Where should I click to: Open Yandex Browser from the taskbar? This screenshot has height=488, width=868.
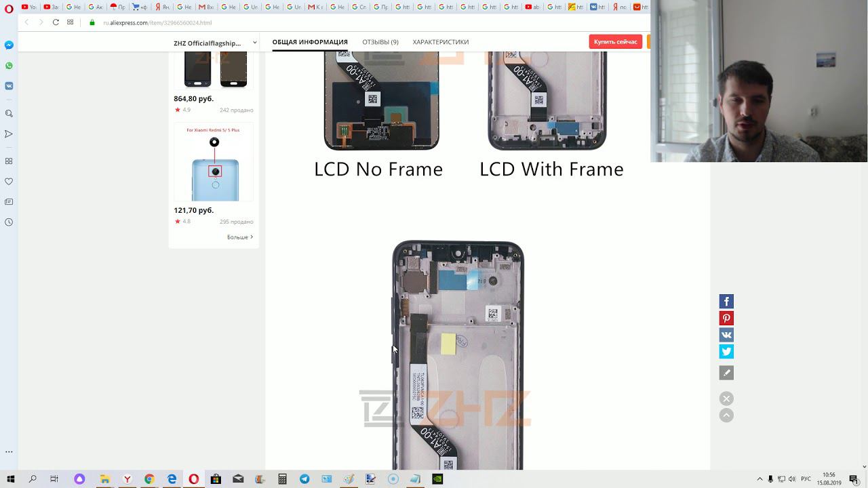[127, 479]
